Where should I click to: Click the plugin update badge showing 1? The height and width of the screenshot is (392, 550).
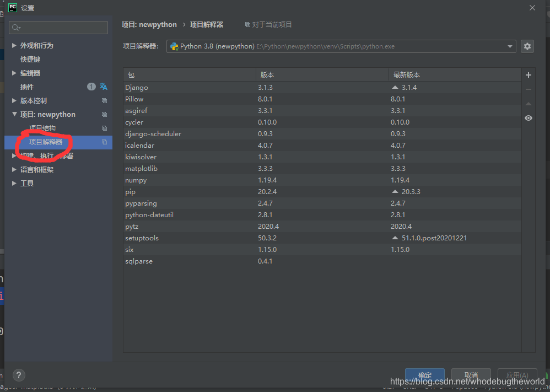[91, 87]
